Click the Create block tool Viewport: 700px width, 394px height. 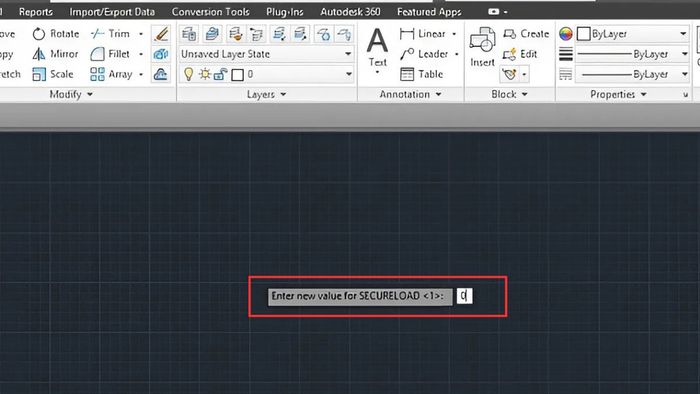click(x=526, y=34)
